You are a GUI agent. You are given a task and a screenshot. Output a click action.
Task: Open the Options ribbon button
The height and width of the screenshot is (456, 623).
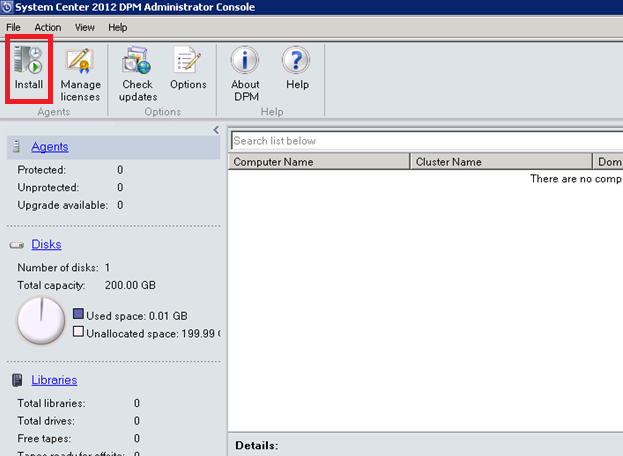coord(188,68)
